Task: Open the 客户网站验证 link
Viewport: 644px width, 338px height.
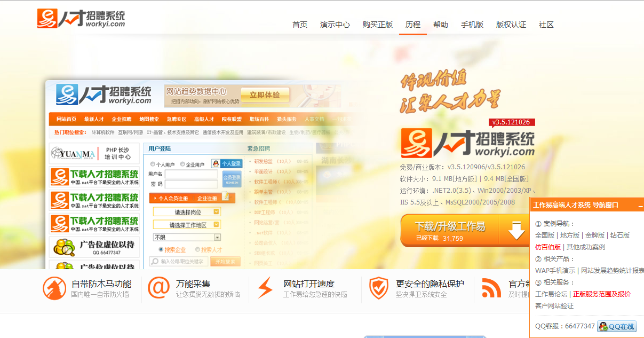Action: [554, 306]
